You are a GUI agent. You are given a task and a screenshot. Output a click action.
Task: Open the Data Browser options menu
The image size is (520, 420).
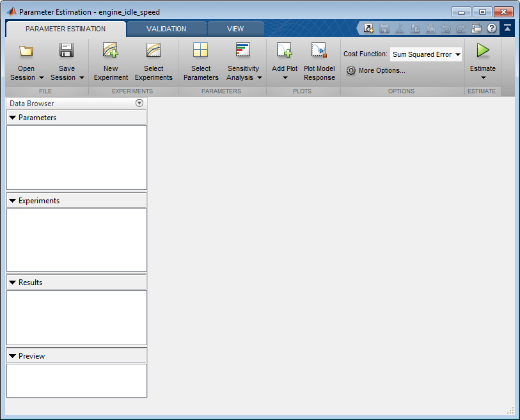click(x=139, y=103)
